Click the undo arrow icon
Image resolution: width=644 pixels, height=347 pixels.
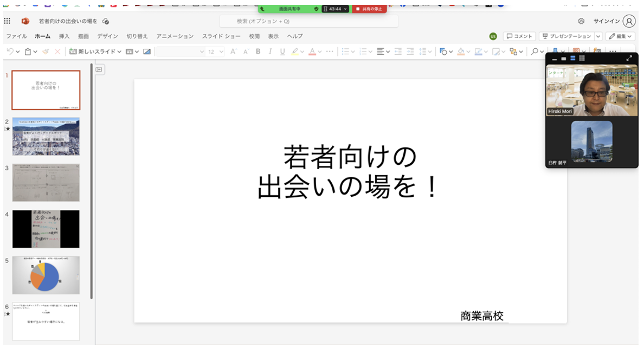(x=10, y=52)
